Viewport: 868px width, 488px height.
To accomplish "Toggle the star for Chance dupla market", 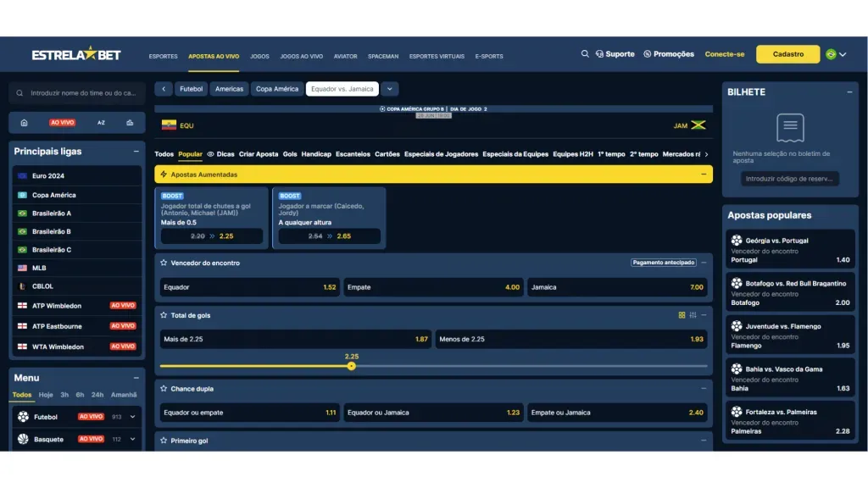I will point(164,389).
